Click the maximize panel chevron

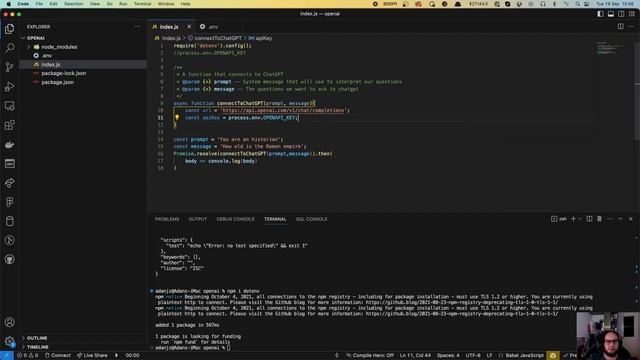620,219
